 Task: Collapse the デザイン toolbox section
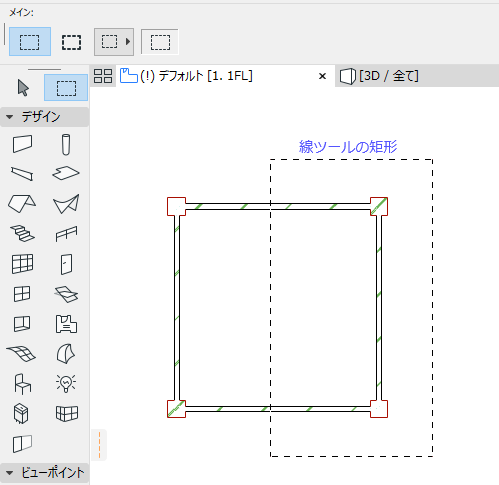(x=10, y=117)
